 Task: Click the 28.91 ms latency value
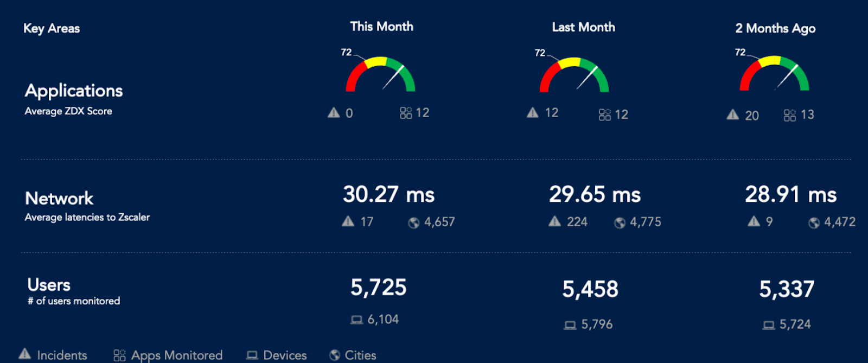coord(790,195)
